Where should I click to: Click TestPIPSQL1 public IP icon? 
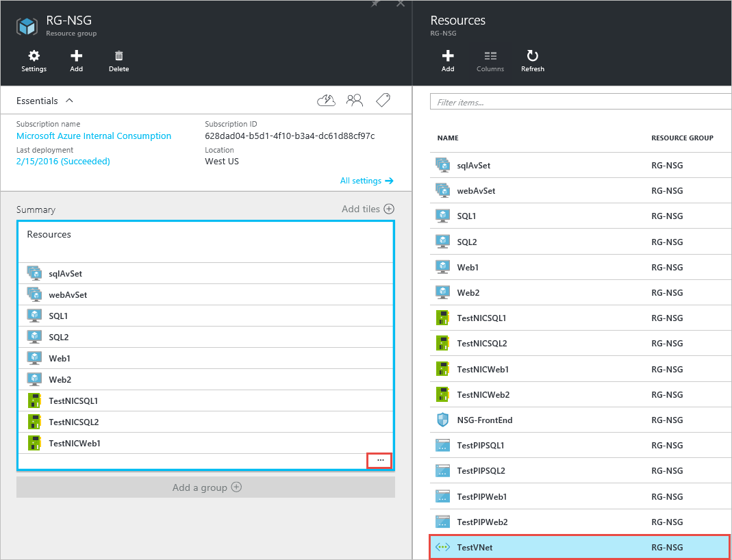click(442, 445)
